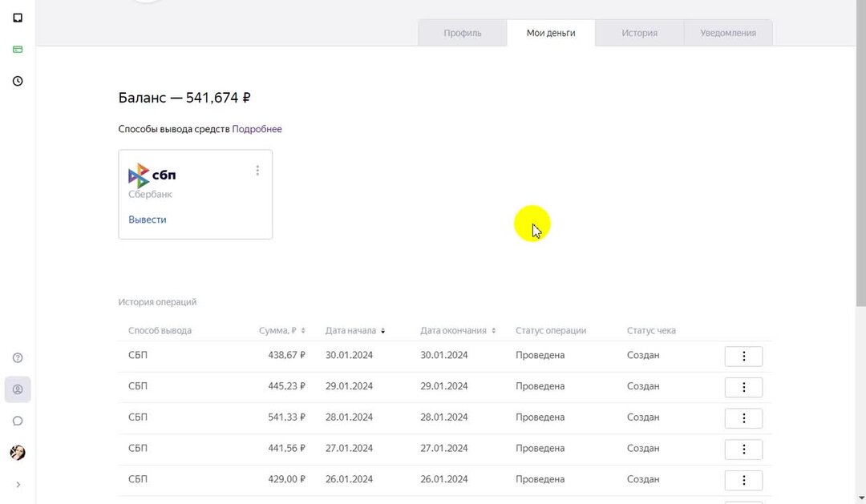Click the 438,67 ₽ amount cell
The image size is (866, 504).
point(286,355)
